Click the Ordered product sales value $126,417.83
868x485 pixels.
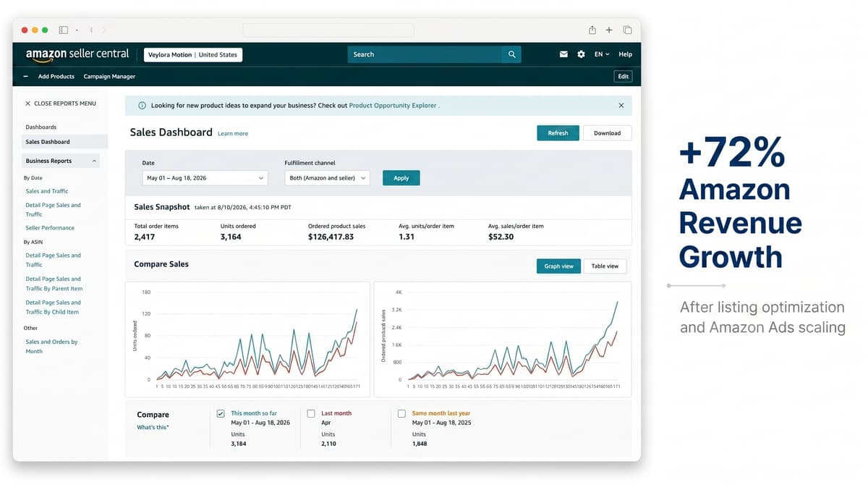(x=331, y=237)
